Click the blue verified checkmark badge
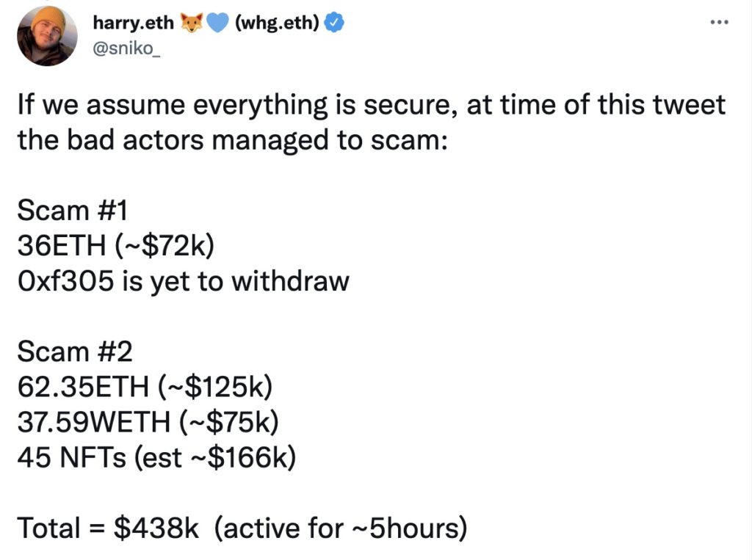Viewport: 752px width, 560px height. [x=335, y=23]
